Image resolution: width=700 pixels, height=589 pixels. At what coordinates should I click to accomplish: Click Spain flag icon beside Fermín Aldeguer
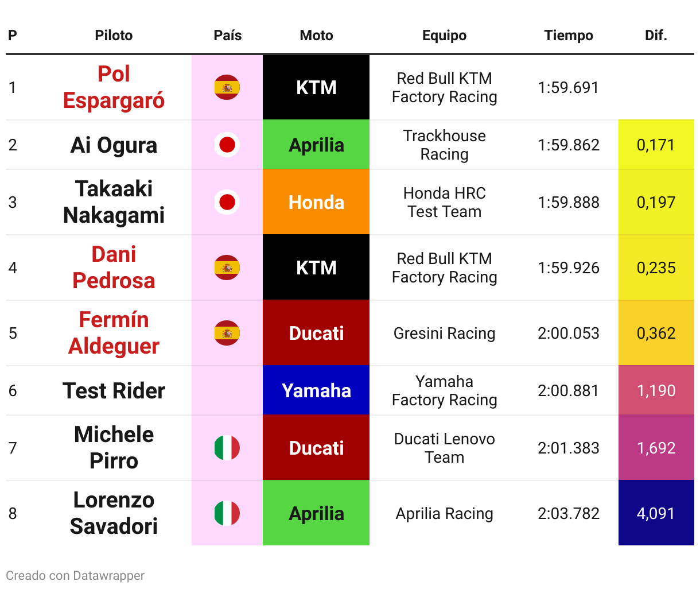click(x=227, y=333)
